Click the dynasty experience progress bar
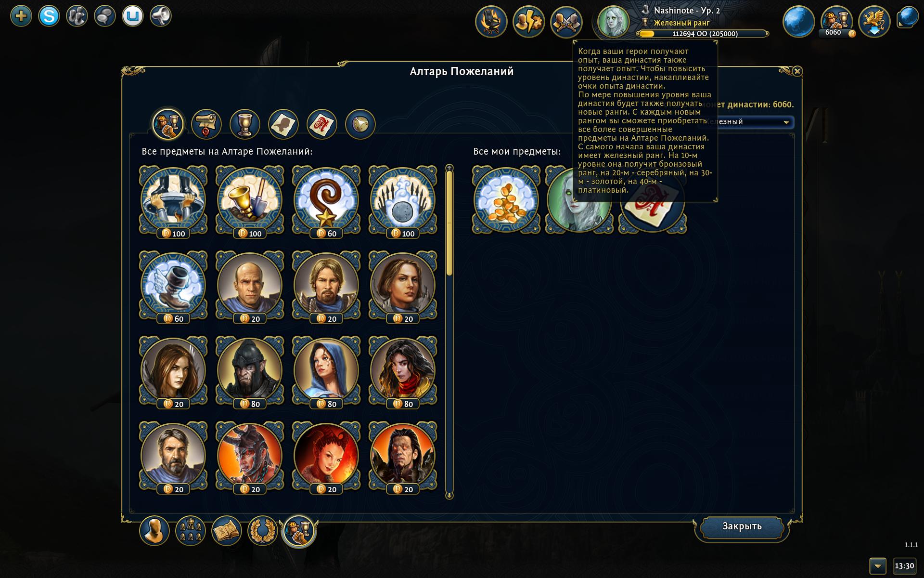Image resolution: width=924 pixels, height=578 pixels. tap(703, 34)
